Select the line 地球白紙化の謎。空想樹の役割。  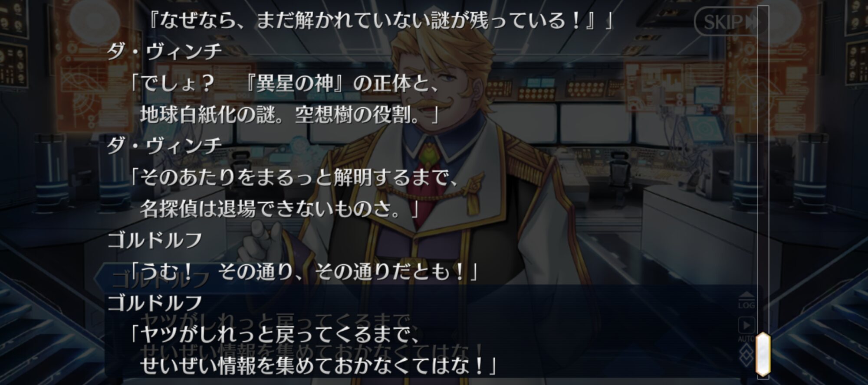click(290, 114)
